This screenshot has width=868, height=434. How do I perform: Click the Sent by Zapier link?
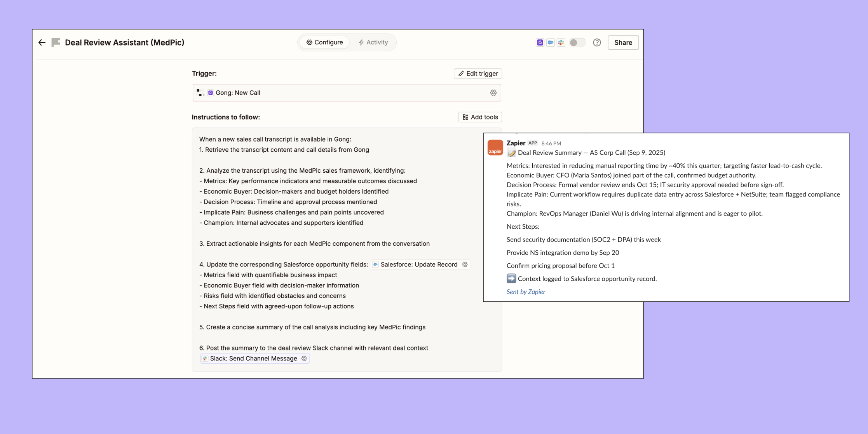tap(526, 292)
